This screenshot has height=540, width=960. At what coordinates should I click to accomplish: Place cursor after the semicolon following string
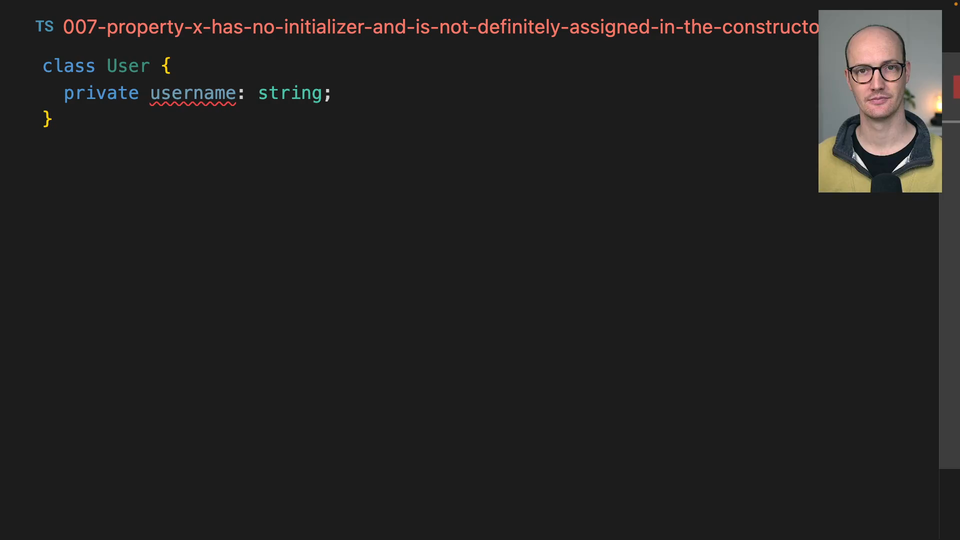click(x=332, y=93)
